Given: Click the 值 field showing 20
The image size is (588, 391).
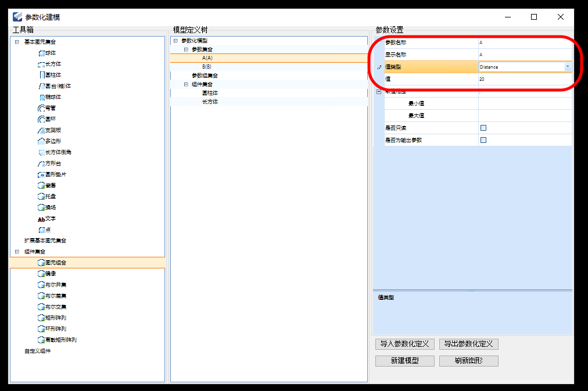Looking at the screenshot, I should point(525,79).
